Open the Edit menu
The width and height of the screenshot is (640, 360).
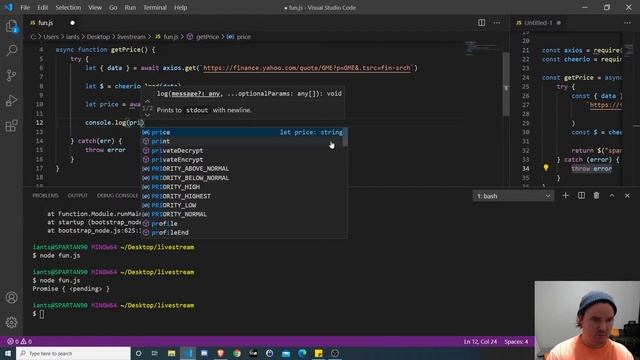(x=42, y=7)
